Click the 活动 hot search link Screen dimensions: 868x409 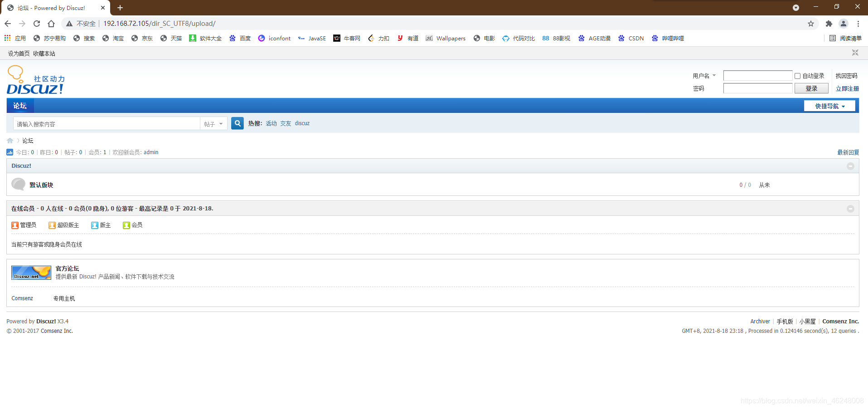271,123
